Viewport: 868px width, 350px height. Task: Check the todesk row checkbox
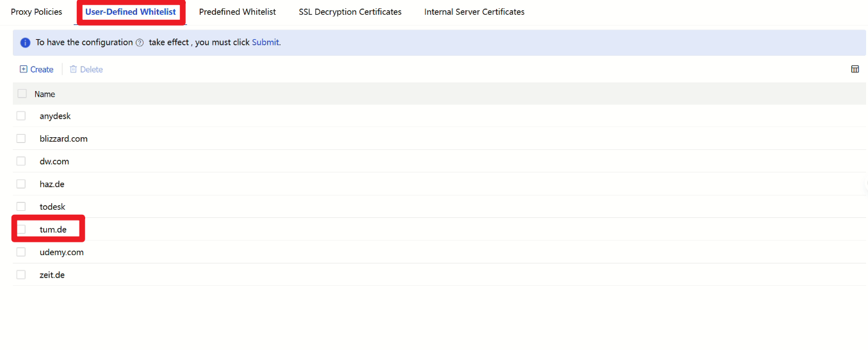(21, 206)
